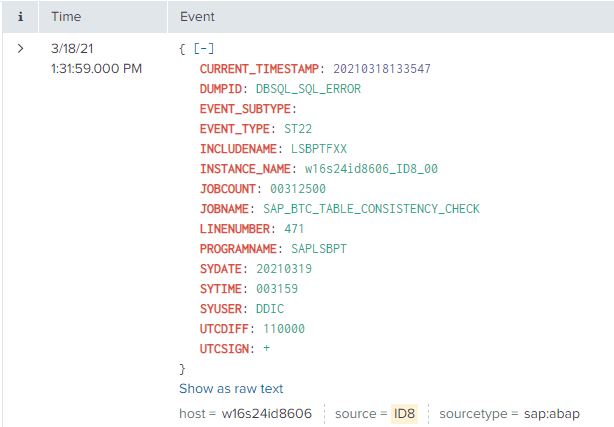Viewport: 614px width, 427px height.
Task: Click the Event column header
Action: click(x=196, y=17)
